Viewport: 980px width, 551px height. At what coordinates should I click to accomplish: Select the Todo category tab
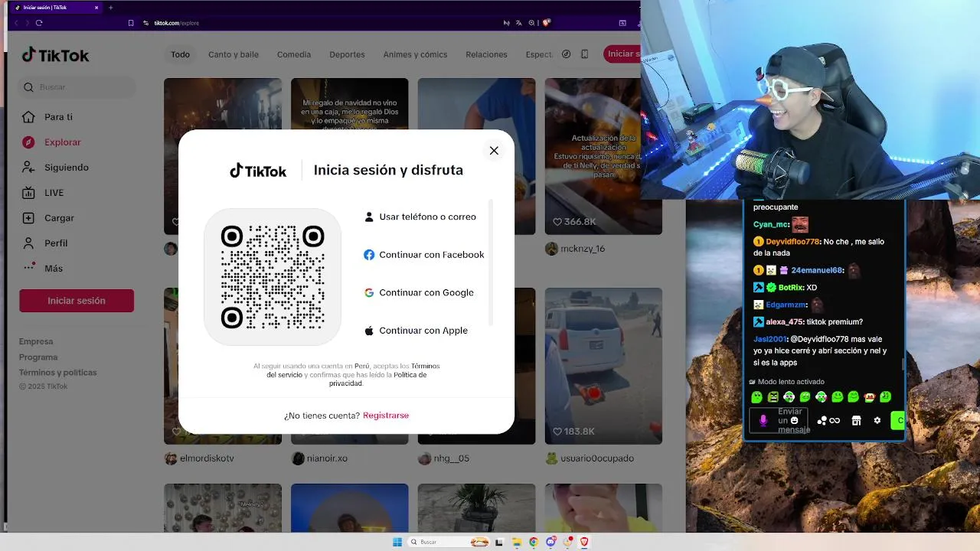[x=181, y=54]
